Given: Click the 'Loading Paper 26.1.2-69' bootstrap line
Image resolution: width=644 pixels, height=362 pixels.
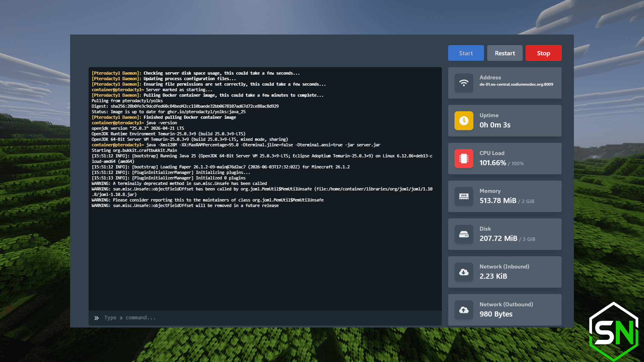Looking at the screenshot, I should 220,167.
